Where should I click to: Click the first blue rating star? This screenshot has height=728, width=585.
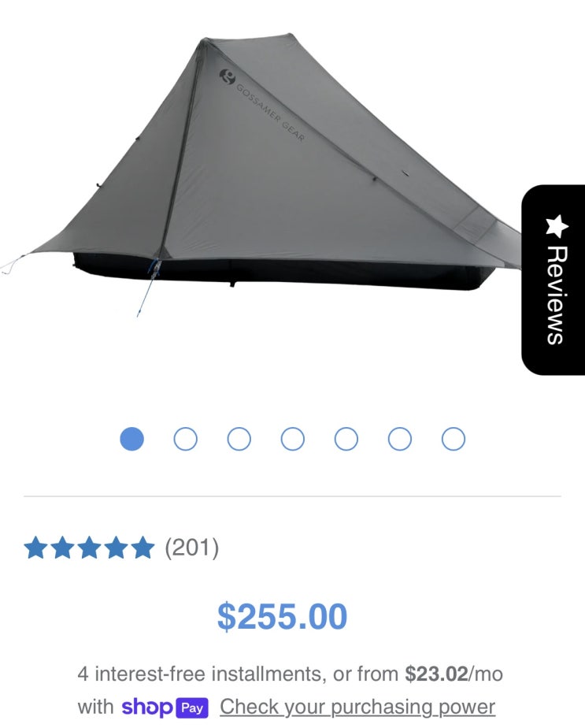pyautogui.click(x=35, y=548)
